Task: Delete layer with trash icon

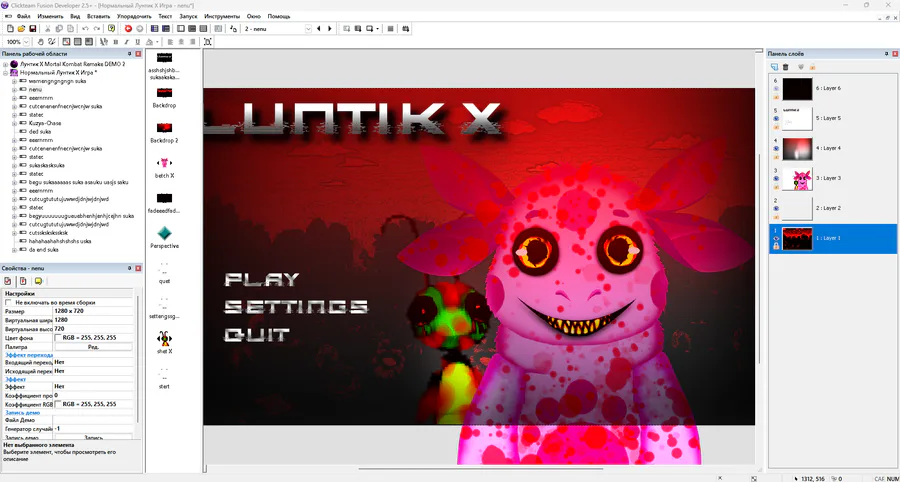Action: [786, 67]
